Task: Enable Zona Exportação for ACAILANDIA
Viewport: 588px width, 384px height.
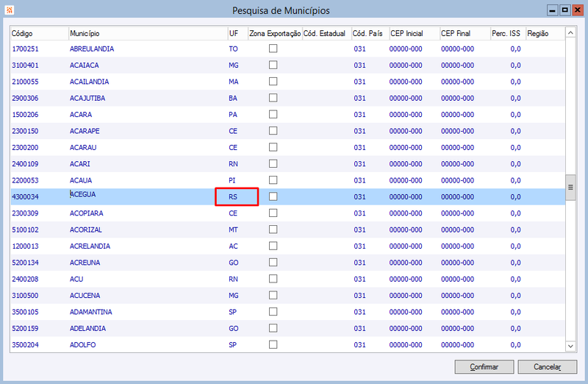Action: (273, 82)
